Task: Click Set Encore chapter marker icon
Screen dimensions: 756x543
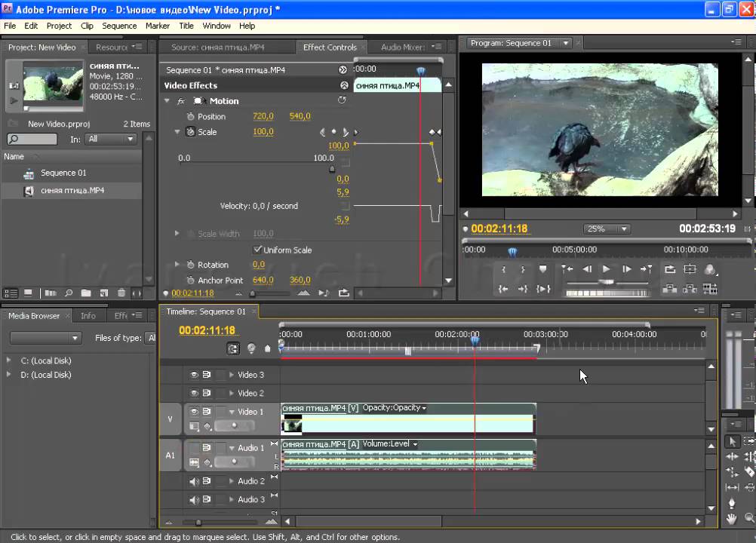Action: [251, 348]
